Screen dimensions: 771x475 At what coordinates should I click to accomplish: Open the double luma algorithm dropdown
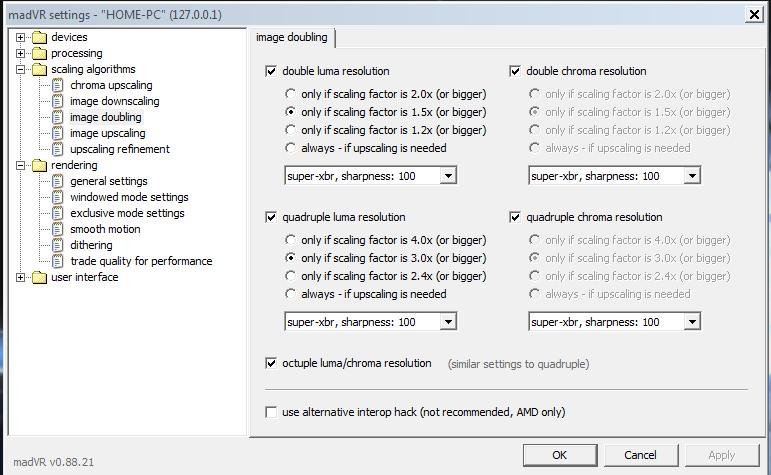pos(448,176)
